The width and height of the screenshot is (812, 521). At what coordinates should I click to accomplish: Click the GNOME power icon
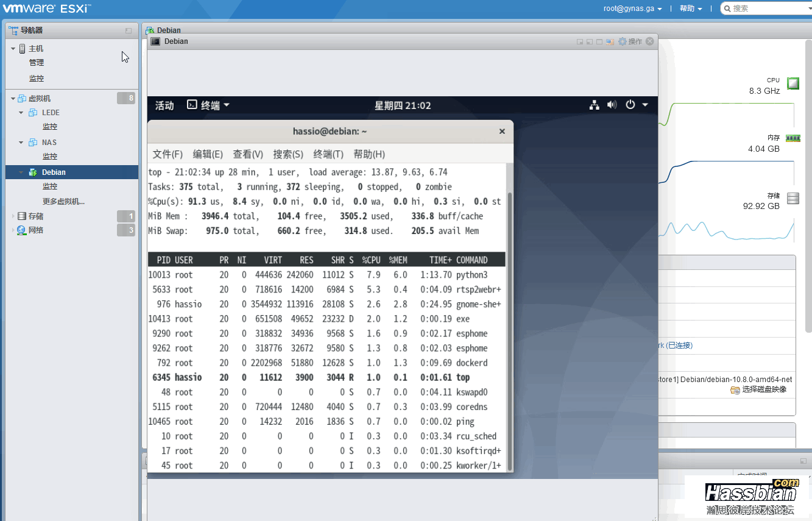[x=630, y=105]
